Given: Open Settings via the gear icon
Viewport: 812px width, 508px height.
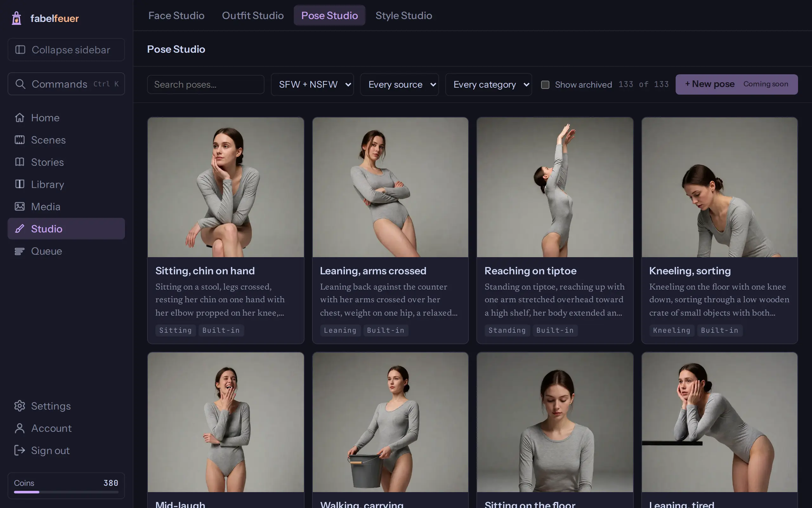Looking at the screenshot, I should [19, 406].
